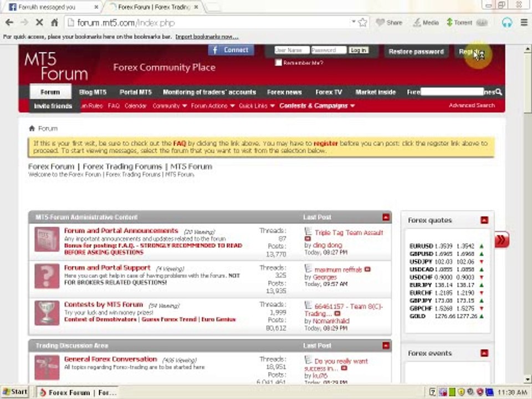532x399 pixels.
Task: Collapse Trading Discussion Area section
Action: point(386,345)
